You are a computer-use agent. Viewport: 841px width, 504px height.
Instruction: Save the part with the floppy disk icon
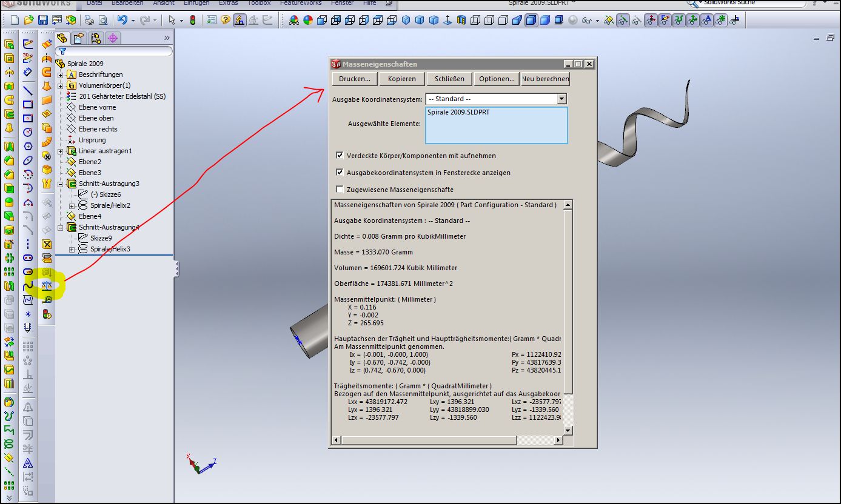point(43,20)
